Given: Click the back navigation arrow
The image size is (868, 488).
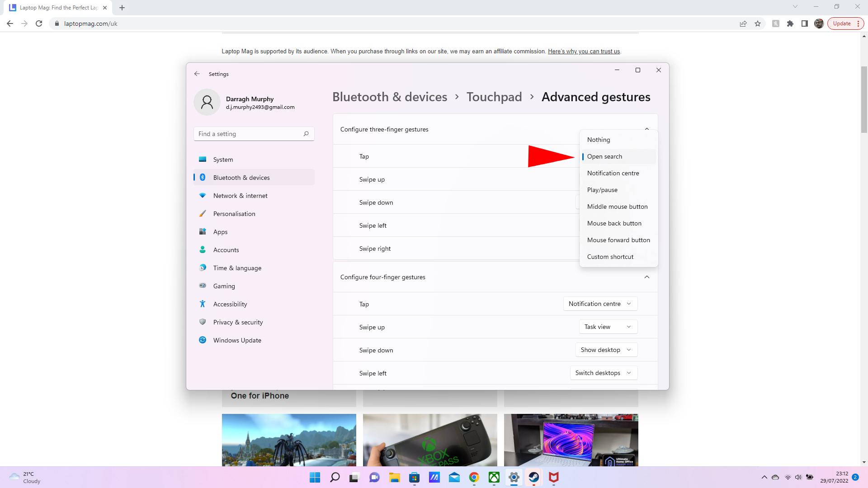Looking at the screenshot, I should coord(197,73).
